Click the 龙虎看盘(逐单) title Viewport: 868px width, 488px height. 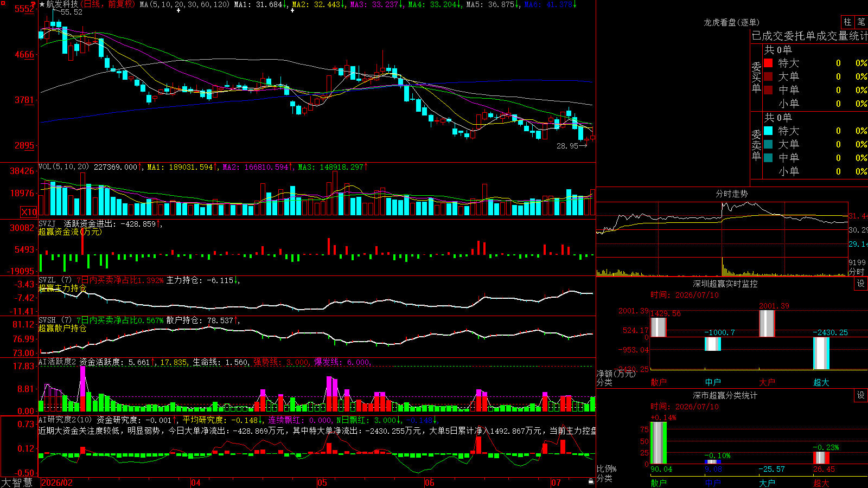point(731,22)
